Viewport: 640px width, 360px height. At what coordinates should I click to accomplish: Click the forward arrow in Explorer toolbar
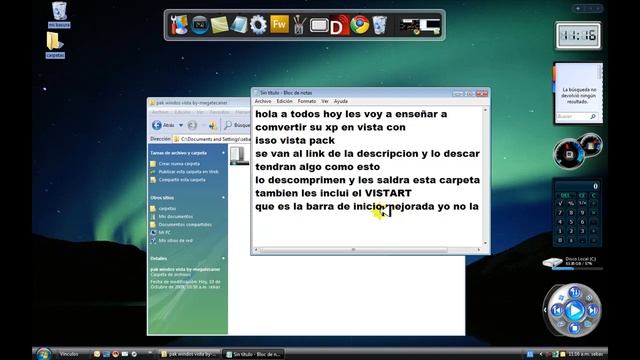[192, 125]
